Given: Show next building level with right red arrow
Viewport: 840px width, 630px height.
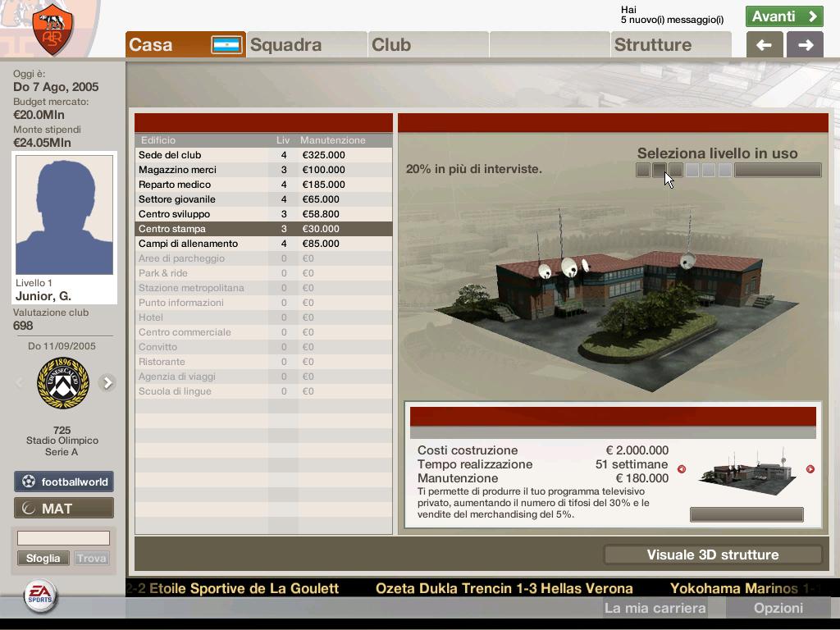Looking at the screenshot, I should click(x=810, y=468).
